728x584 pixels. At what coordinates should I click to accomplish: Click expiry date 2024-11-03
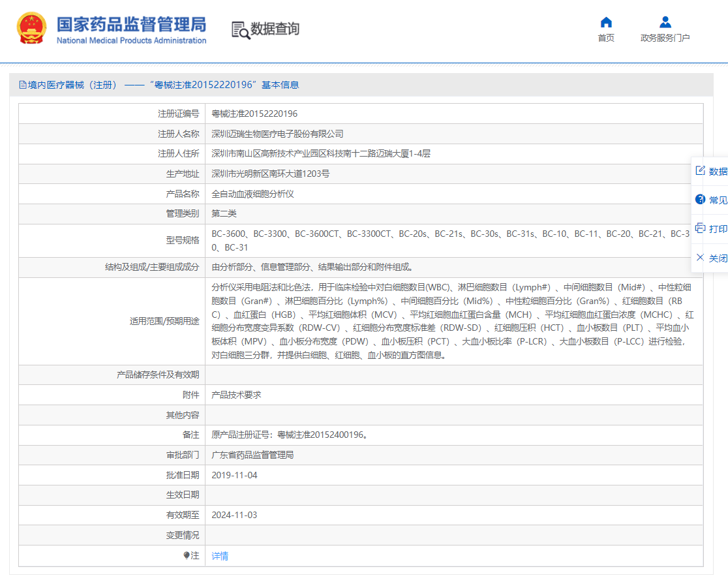(234, 515)
